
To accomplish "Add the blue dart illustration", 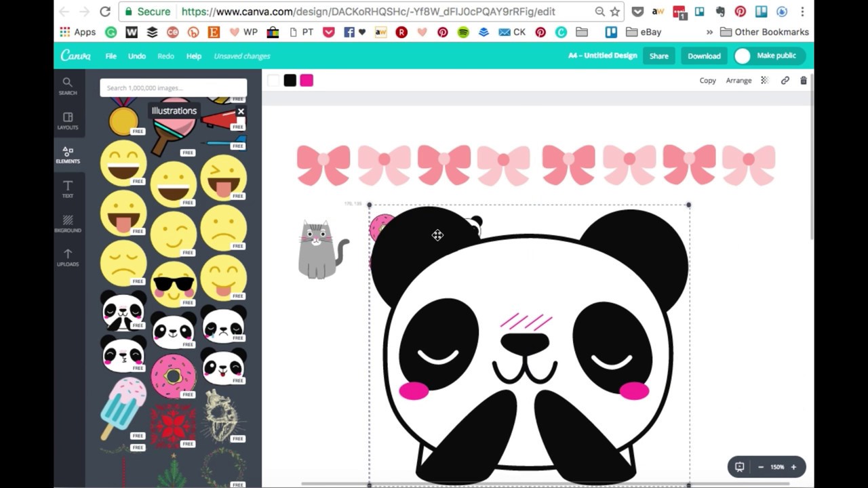I will click(223, 143).
